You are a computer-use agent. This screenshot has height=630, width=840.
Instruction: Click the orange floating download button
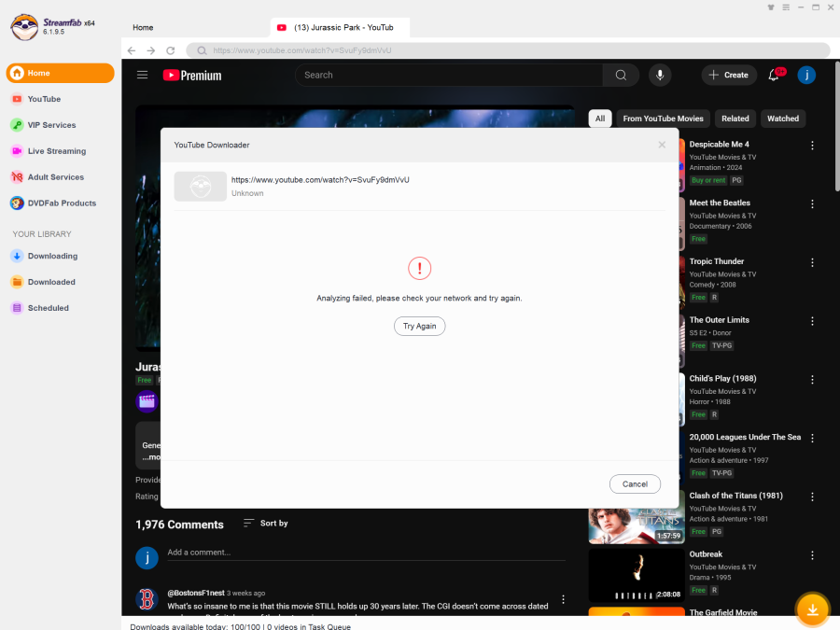[812, 609]
